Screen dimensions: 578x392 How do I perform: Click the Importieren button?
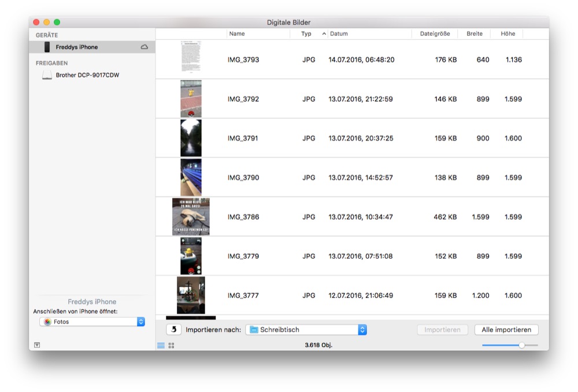[x=442, y=330]
